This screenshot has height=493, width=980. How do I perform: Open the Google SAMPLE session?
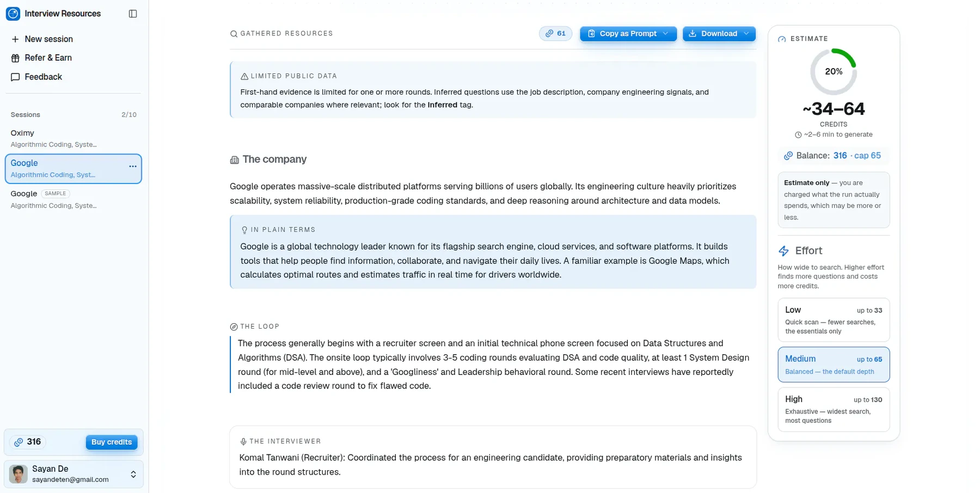73,199
